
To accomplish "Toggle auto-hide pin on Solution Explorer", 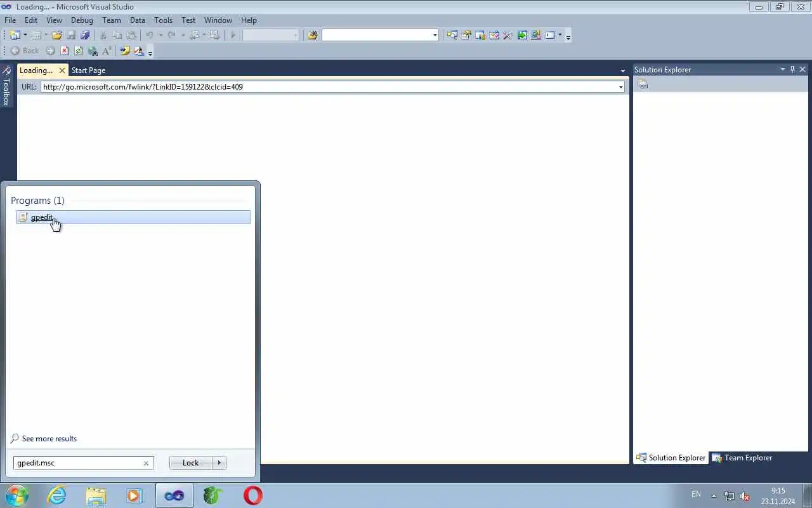I will point(792,69).
